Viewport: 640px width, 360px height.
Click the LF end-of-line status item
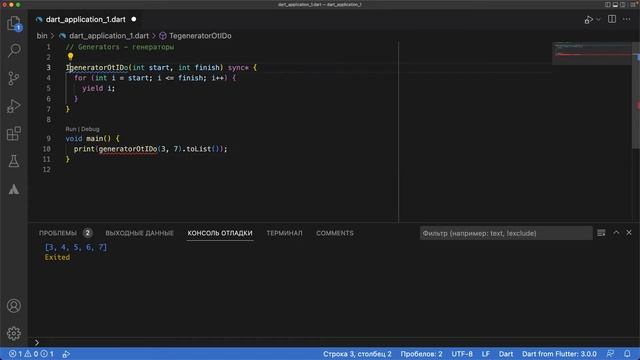[486, 354]
